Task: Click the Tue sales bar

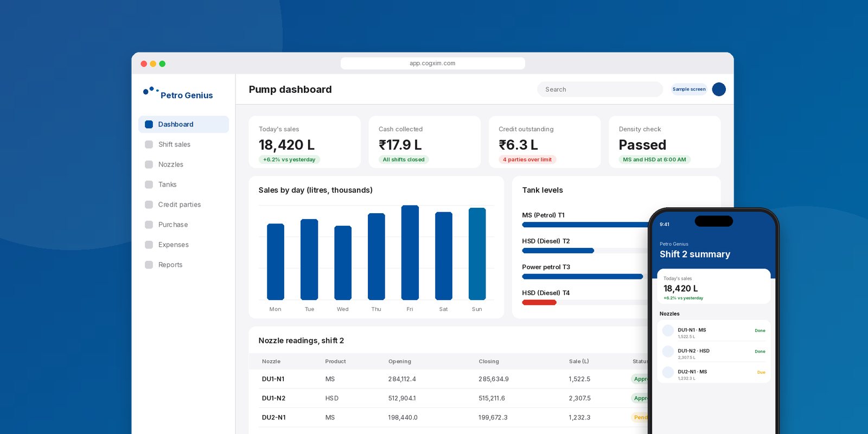Action: (x=309, y=259)
